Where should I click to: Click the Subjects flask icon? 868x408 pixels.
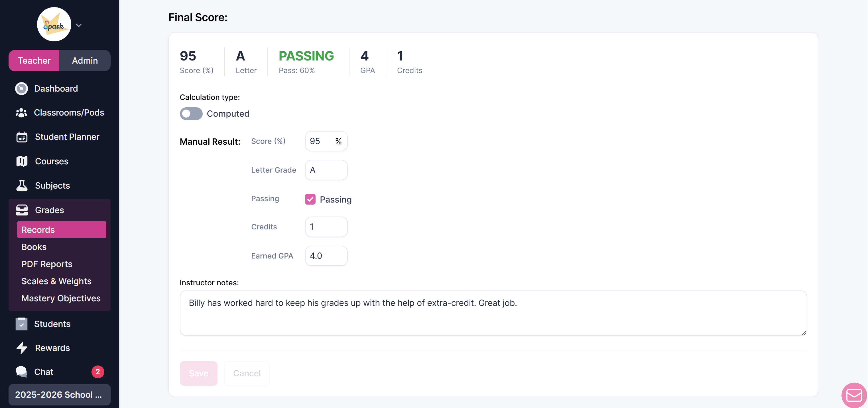pyautogui.click(x=22, y=185)
